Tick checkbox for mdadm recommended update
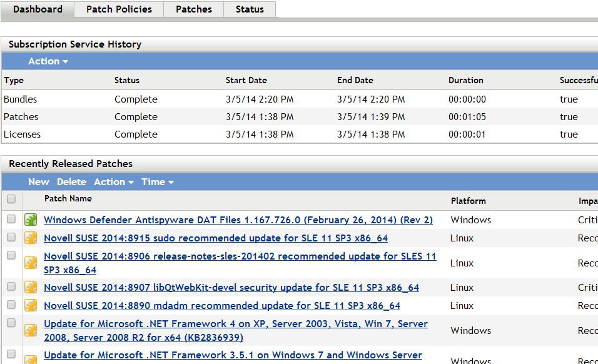The image size is (598, 364). tap(11, 305)
